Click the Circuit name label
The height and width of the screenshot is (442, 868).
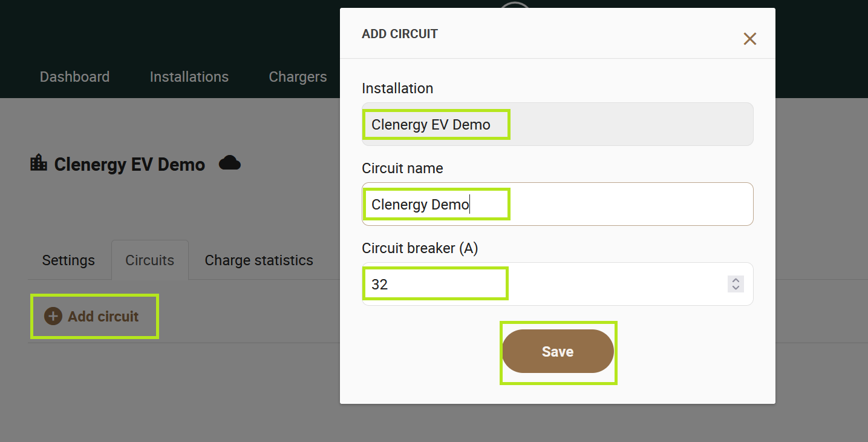click(x=402, y=168)
